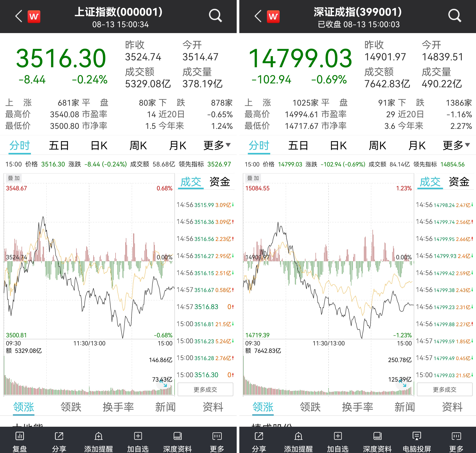Switch to 资金 view on left panel
The width and height of the screenshot is (476, 453).
[219, 182]
